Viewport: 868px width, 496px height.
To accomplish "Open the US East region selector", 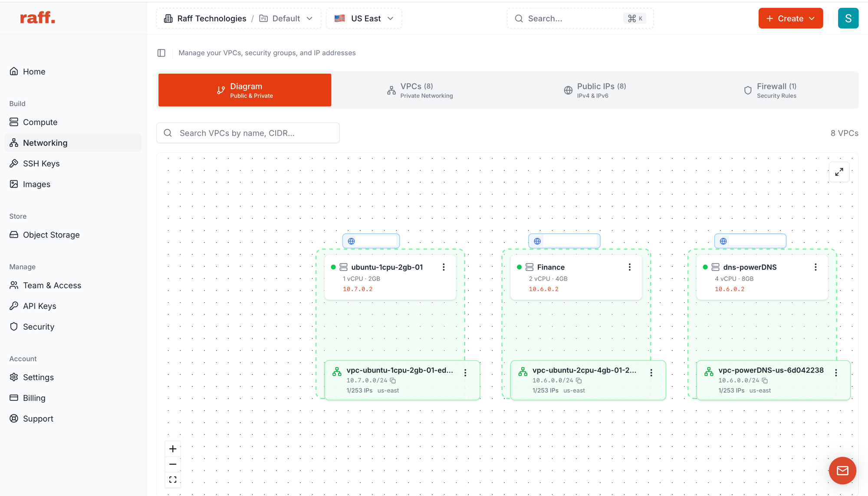I will (364, 18).
